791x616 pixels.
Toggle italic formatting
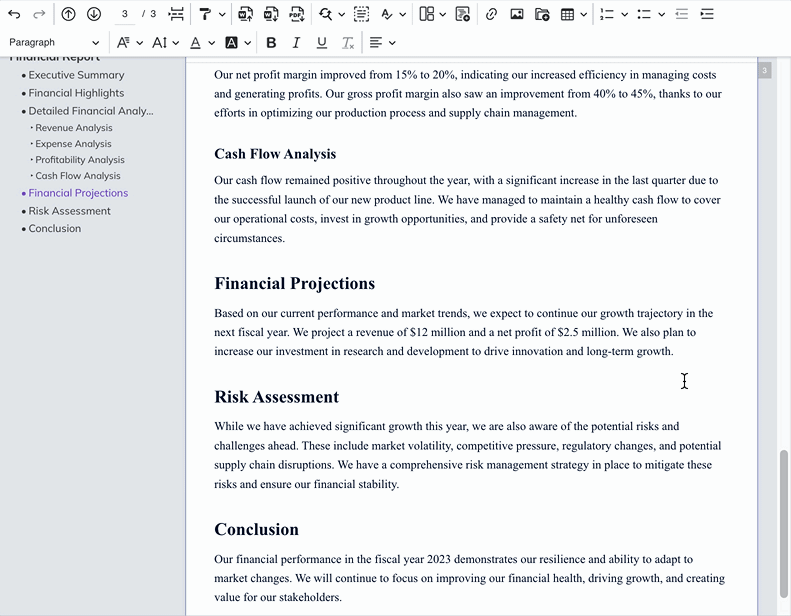point(296,43)
